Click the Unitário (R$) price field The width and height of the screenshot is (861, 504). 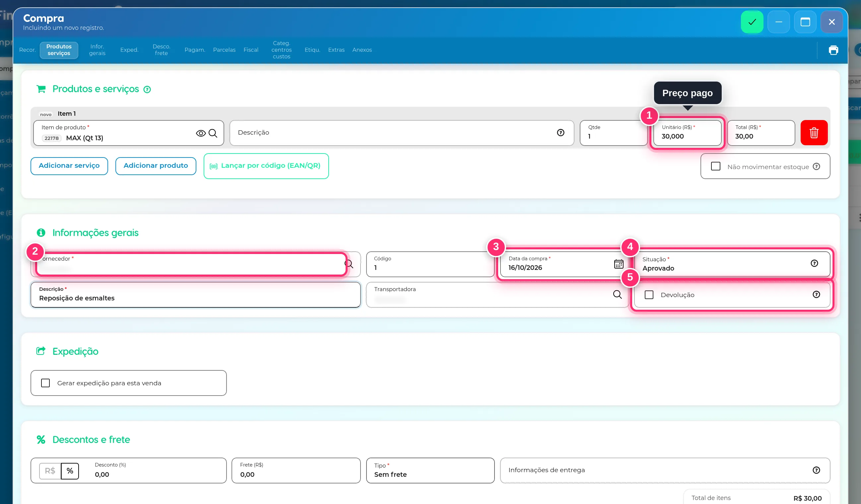point(687,133)
